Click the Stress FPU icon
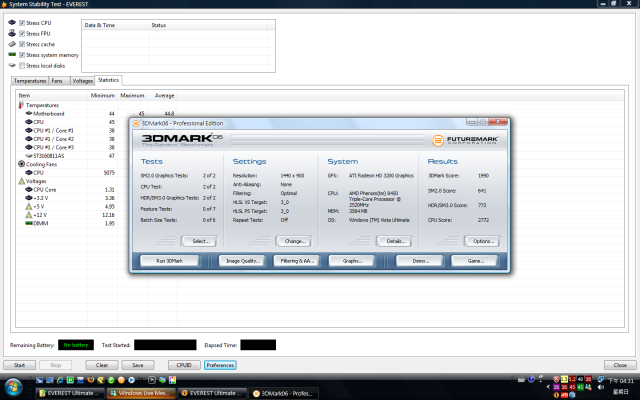This screenshot has height=400, width=640. 12,33
